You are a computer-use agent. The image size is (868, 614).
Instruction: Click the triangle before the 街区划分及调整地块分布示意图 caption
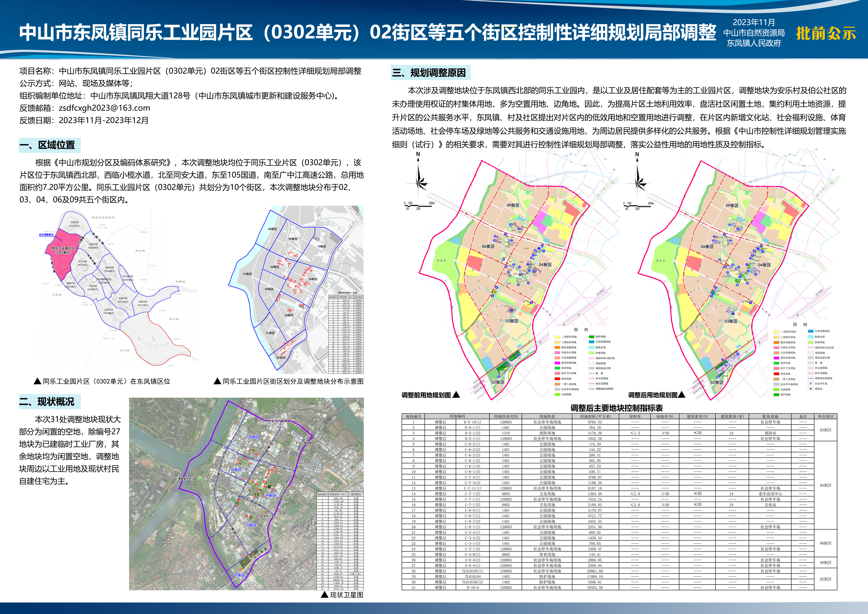point(217,381)
